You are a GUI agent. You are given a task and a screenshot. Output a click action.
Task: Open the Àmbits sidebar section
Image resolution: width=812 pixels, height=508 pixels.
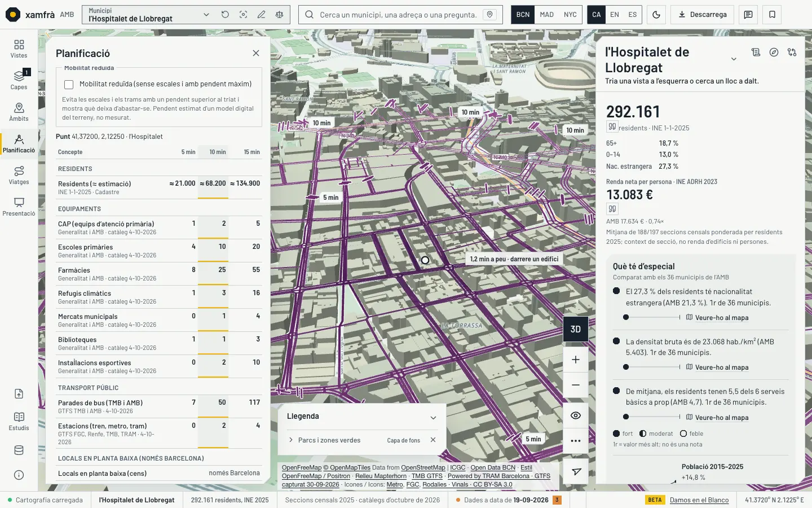[19, 112]
